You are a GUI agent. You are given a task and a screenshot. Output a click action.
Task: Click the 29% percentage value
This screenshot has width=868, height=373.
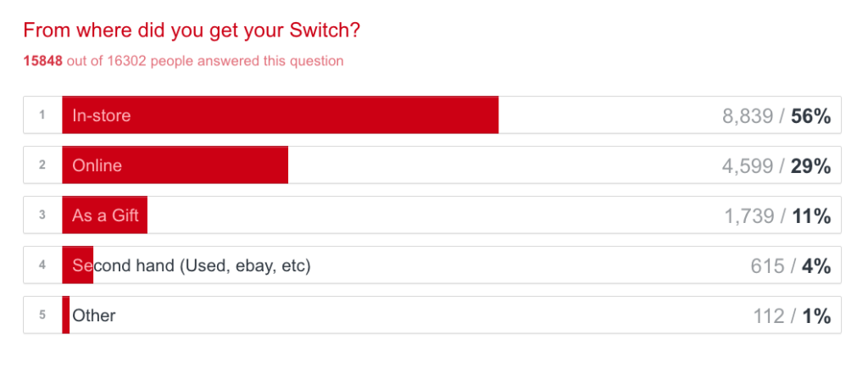(x=810, y=166)
